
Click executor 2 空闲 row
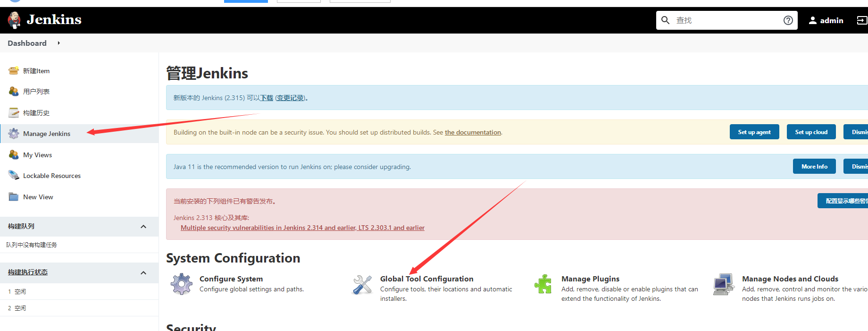pos(79,308)
